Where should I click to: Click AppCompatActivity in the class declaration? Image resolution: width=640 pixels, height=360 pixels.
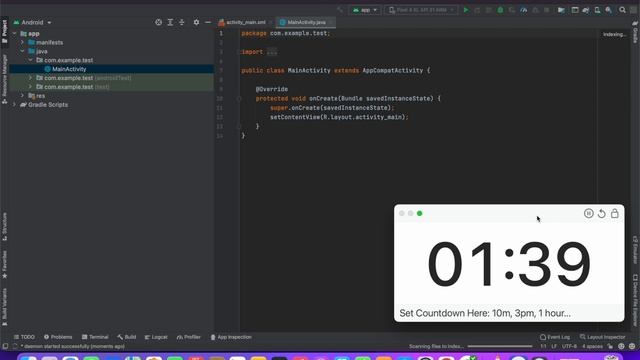click(x=393, y=71)
